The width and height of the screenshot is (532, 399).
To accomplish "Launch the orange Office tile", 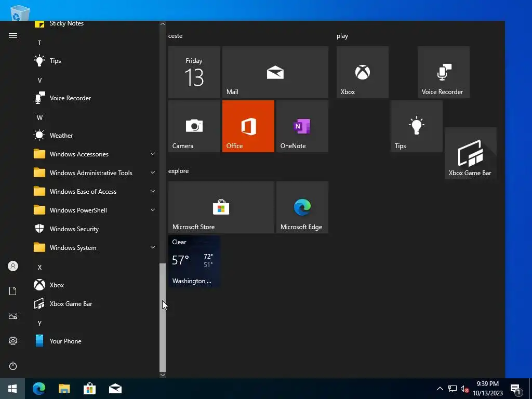I will [248, 126].
